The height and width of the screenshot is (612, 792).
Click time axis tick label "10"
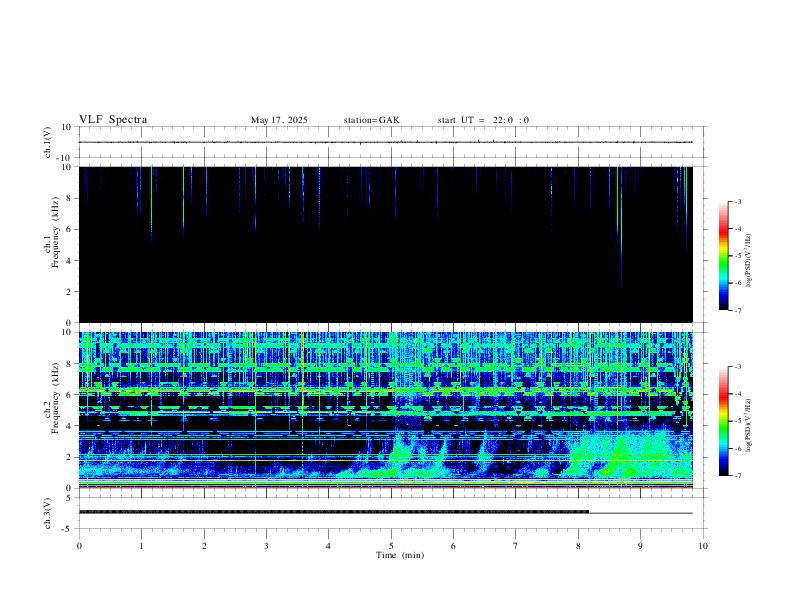pos(703,546)
